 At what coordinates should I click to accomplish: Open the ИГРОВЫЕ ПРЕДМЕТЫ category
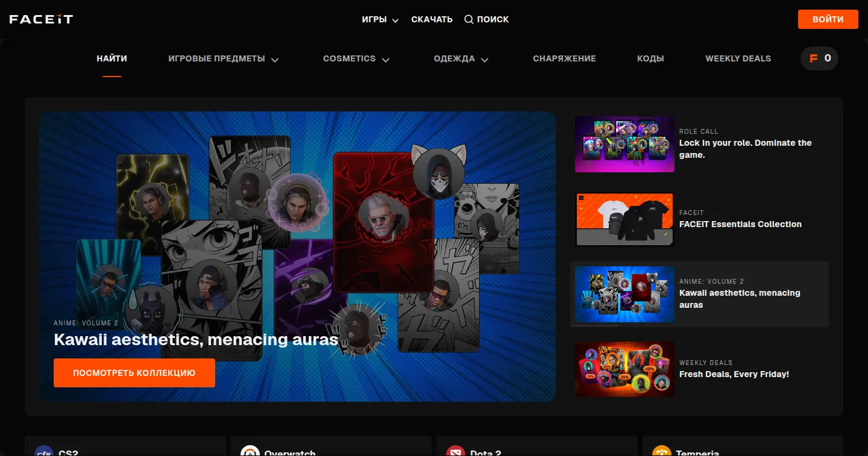click(223, 58)
